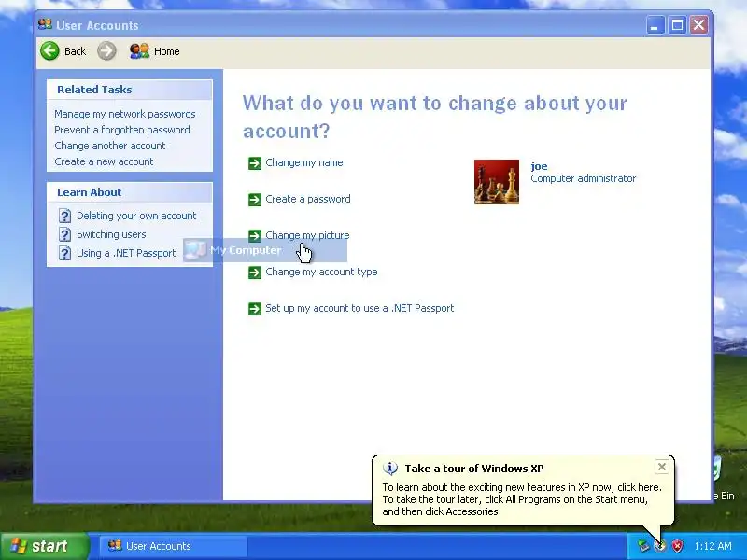Viewport: 747px width, 560px height.
Task: Click joe's chess account picture
Action: (497, 182)
